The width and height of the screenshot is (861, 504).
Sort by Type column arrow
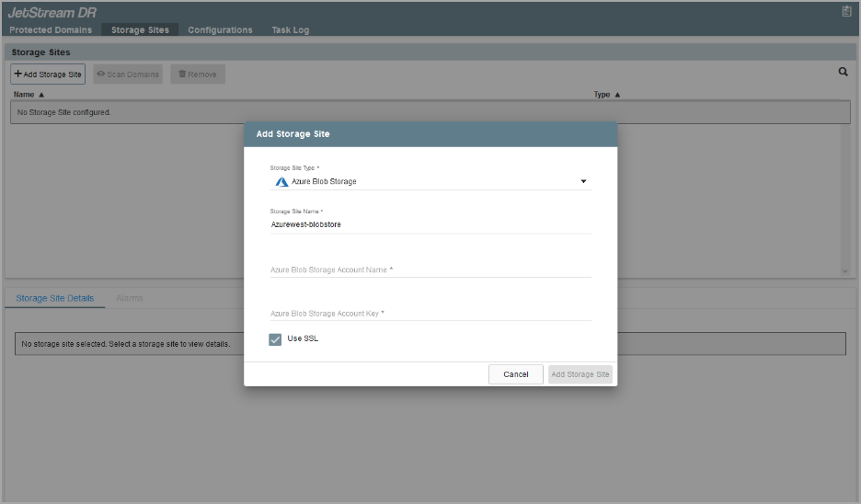pyautogui.click(x=617, y=95)
